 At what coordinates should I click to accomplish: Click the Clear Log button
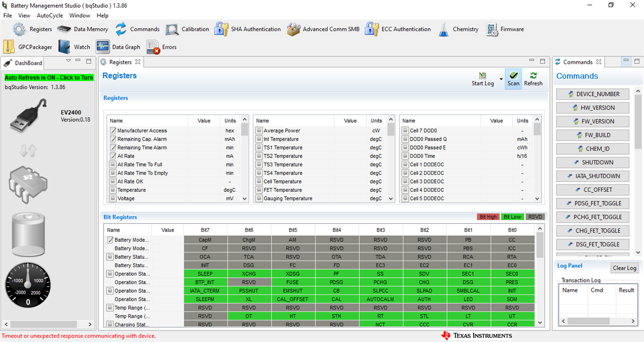pos(625,268)
